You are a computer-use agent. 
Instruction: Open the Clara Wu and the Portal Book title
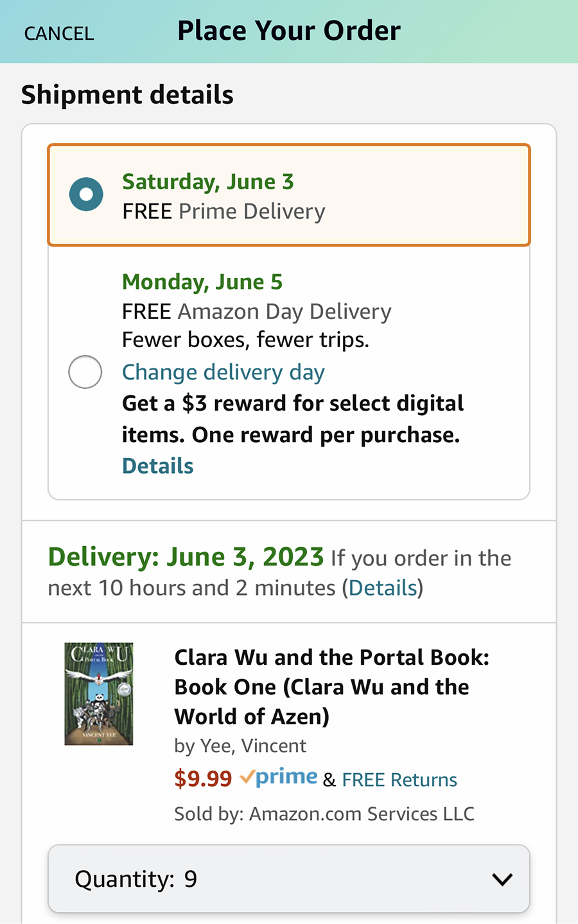coord(331,687)
